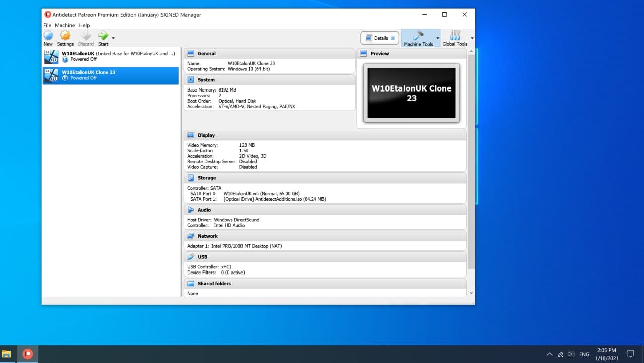Open the Global Tools dropdown arrow

(x=472, y=38)
